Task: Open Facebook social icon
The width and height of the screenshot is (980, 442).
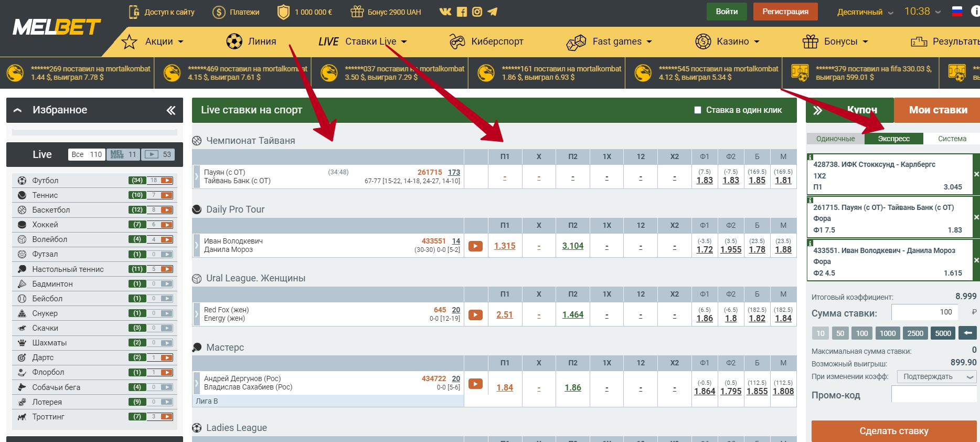Action: tap(462, 12)
